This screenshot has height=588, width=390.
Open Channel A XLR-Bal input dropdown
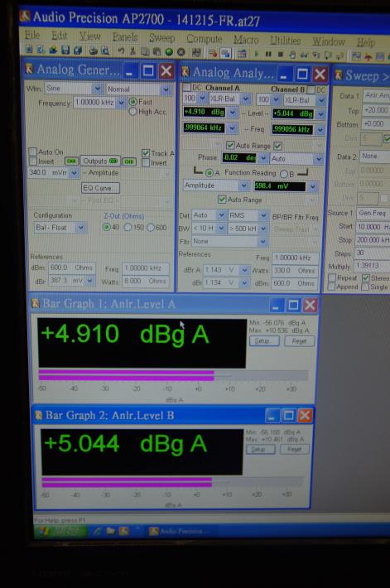coord(245,99)
